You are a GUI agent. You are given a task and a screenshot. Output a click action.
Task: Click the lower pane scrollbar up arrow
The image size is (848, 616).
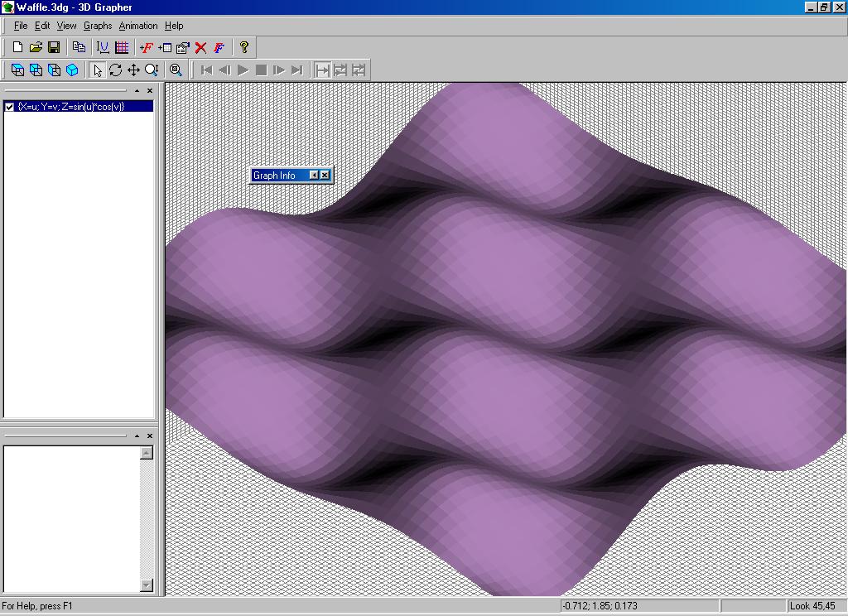coord(147,453)
